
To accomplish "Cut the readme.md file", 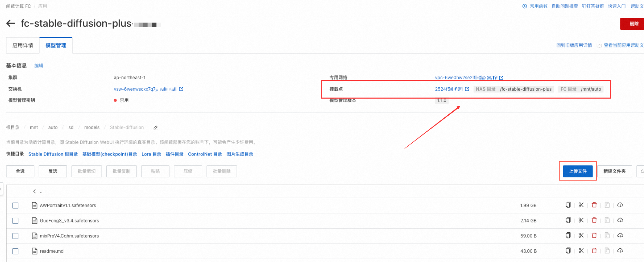I will pos(581,251).
